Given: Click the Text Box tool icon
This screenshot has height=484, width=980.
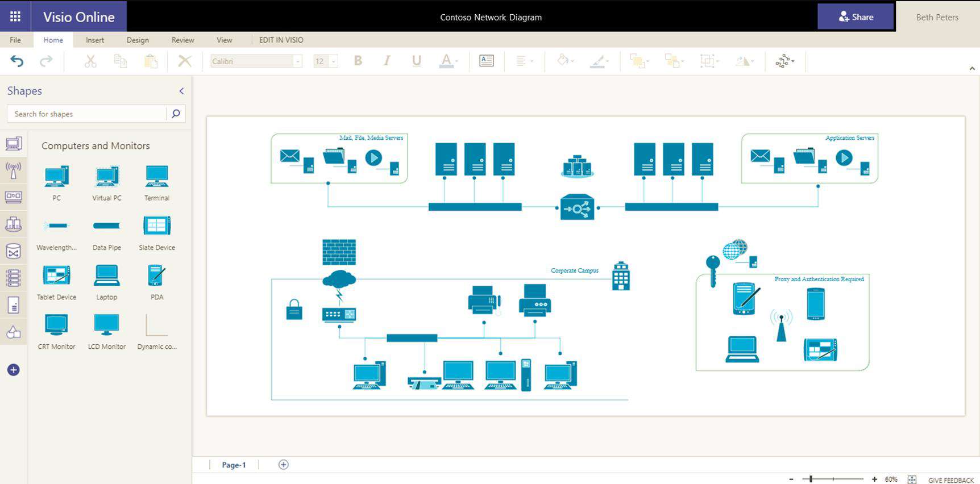Looking at the screenshot, I should [x=487, y=61].
